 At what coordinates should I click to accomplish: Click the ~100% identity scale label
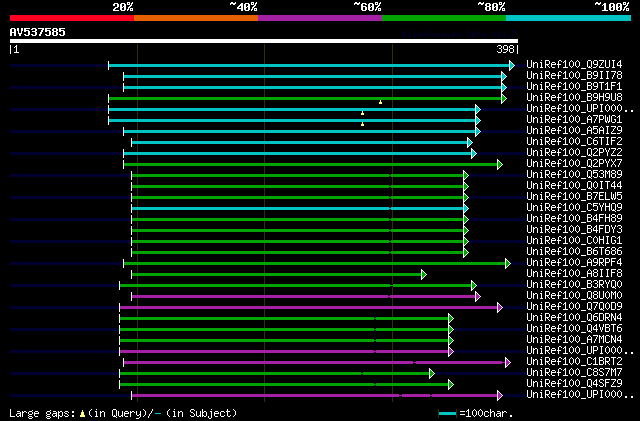click(612, 7)
